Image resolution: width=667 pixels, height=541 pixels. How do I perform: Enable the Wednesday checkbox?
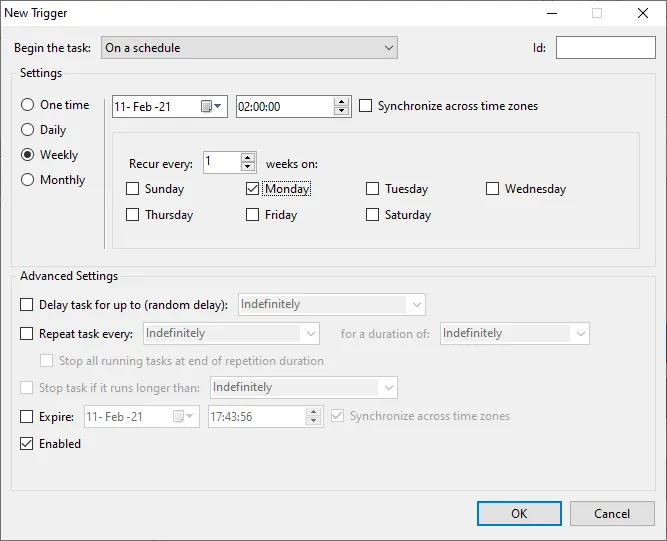[493, 189]
